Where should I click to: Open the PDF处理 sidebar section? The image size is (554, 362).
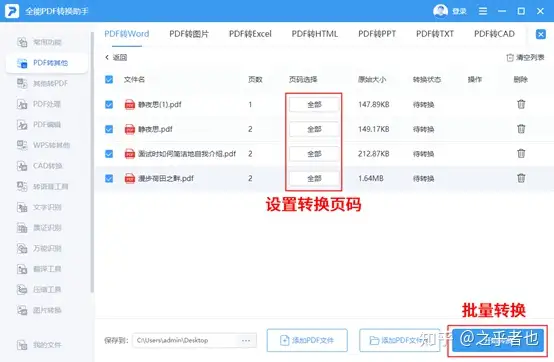click(x=39, y=104)
